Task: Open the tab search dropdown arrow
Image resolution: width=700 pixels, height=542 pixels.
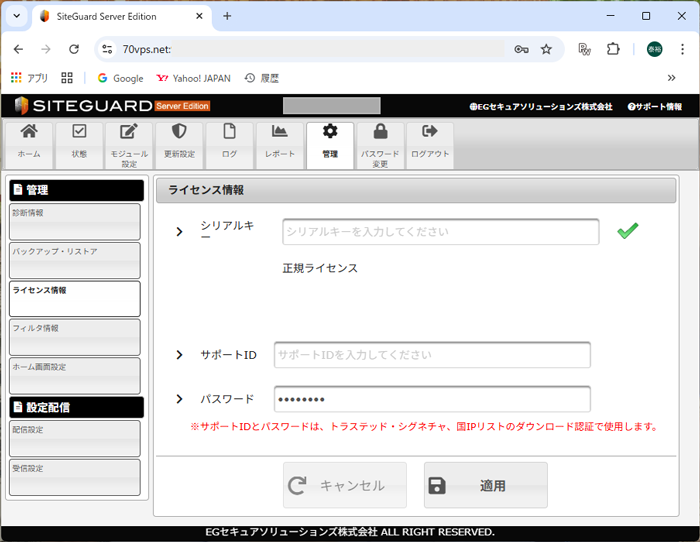Action: pos(17,16)
